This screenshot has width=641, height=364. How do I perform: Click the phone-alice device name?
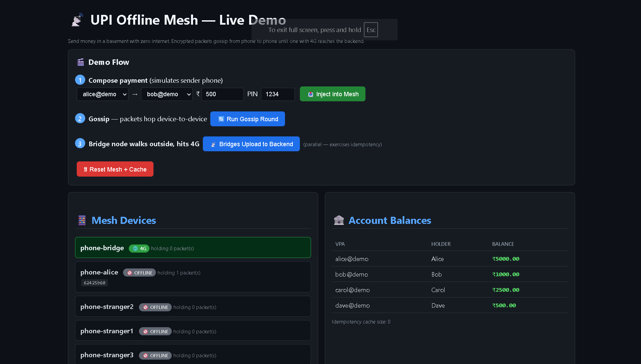(99, 272)
